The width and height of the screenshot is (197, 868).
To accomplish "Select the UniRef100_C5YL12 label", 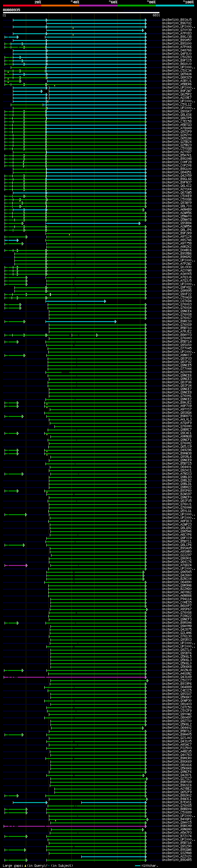I will [177, 104].
